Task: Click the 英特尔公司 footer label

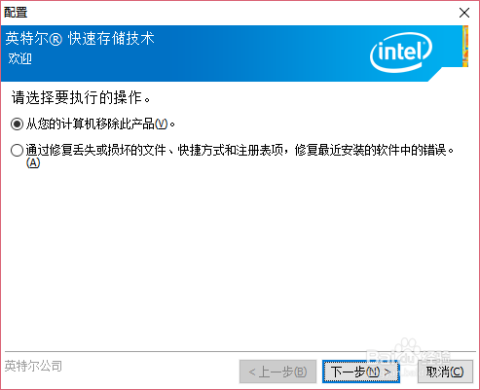Action: [x=33, y=366]
